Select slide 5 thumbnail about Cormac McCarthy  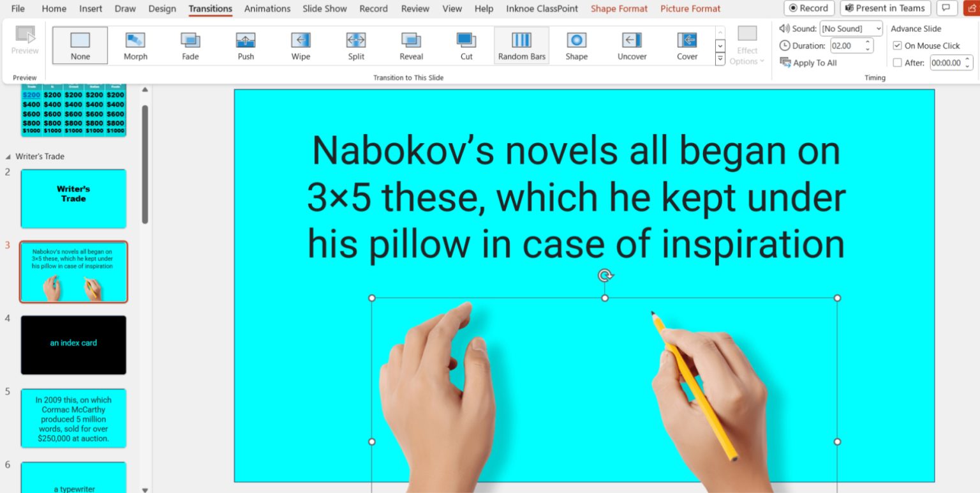pyautogui.click(x=73, y=418)
